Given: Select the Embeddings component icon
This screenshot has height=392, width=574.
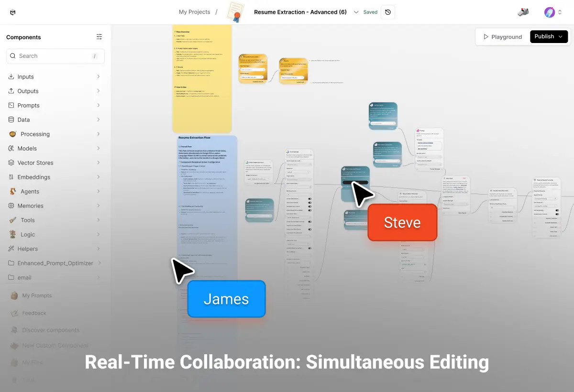Looking at the screenshot, I should tap(11, 177).
